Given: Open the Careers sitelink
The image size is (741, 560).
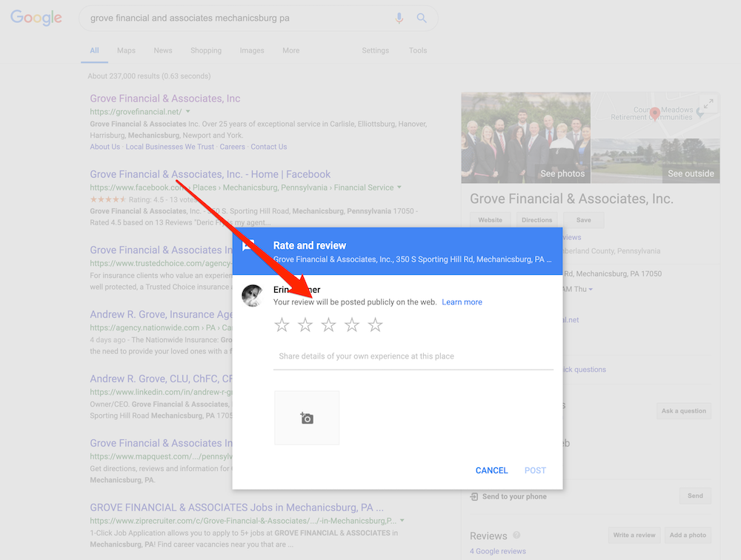Looking at the screenshot, I should click(x=232, y=147).
